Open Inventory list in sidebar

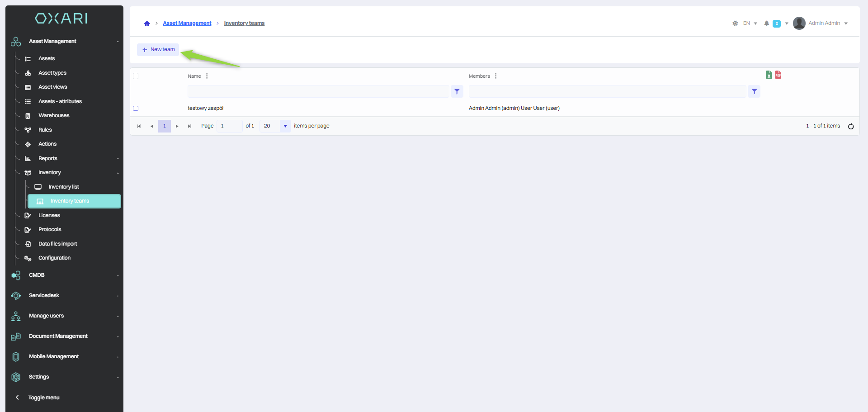(64, 187)
